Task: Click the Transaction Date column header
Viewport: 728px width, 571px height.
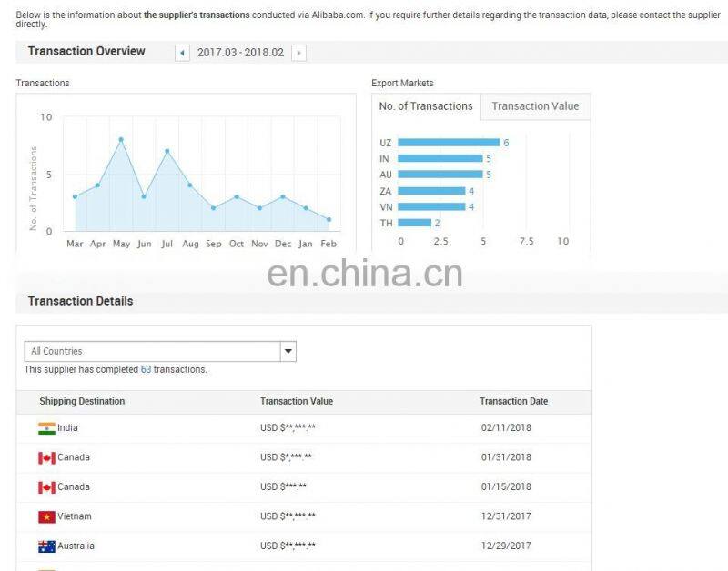Action: (513, 401)
